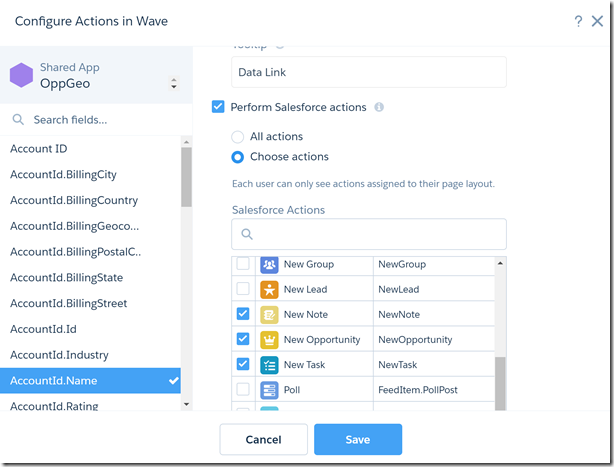This screenshot has height=467, width=614.
Task: Focus the Search fields input
Action: (96, 119)
